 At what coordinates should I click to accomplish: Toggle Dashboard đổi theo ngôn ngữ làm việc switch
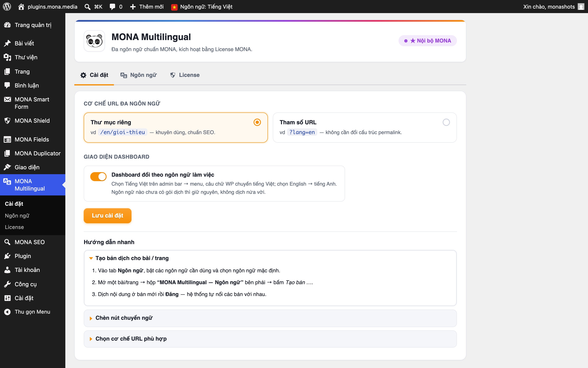[x=98, y=177]
